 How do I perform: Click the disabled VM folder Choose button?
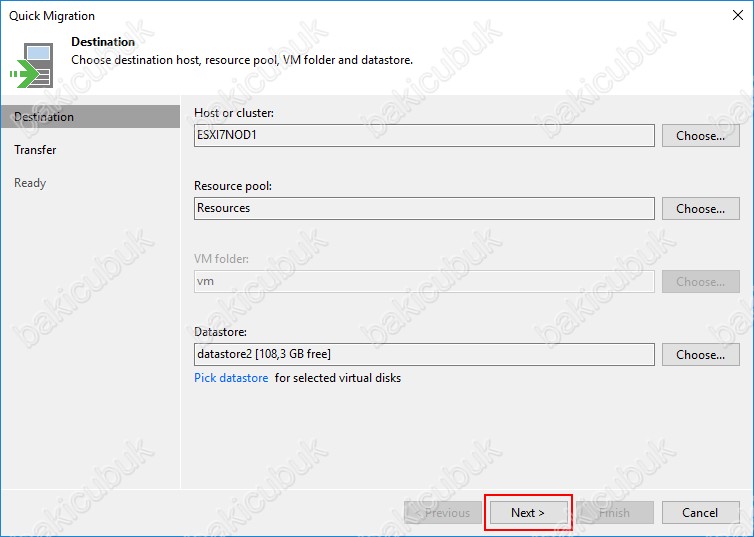(701, 281)
